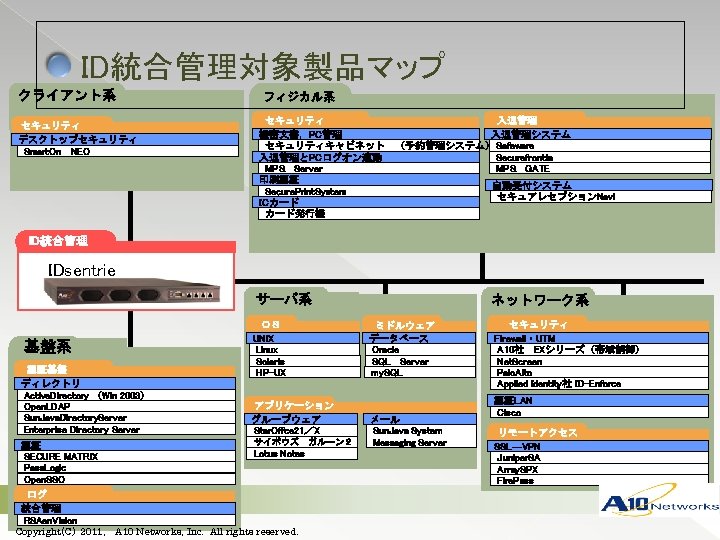Click the SmartOn NEO entry
The image size is (720, 540).
(128, 152)
